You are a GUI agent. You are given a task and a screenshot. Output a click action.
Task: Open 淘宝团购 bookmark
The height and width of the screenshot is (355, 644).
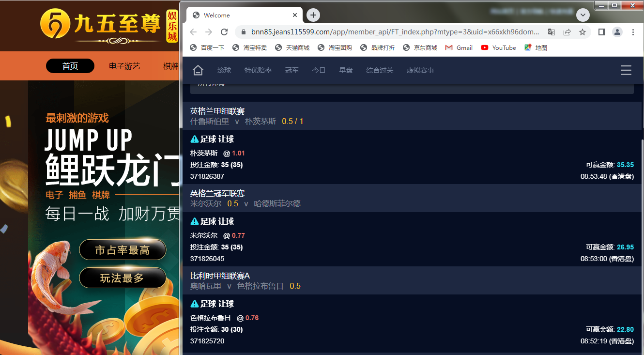click(335, 47)
